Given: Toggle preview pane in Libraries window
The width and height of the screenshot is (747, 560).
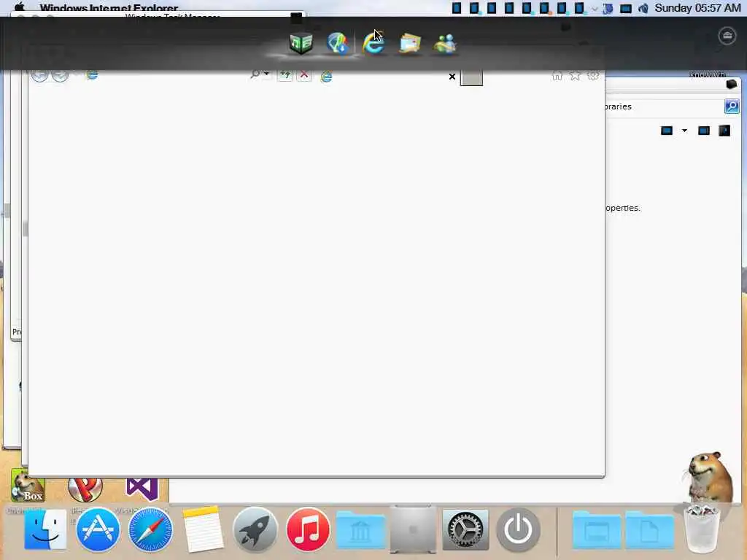Looking at the screenshot, I should (x=704, y=131).
